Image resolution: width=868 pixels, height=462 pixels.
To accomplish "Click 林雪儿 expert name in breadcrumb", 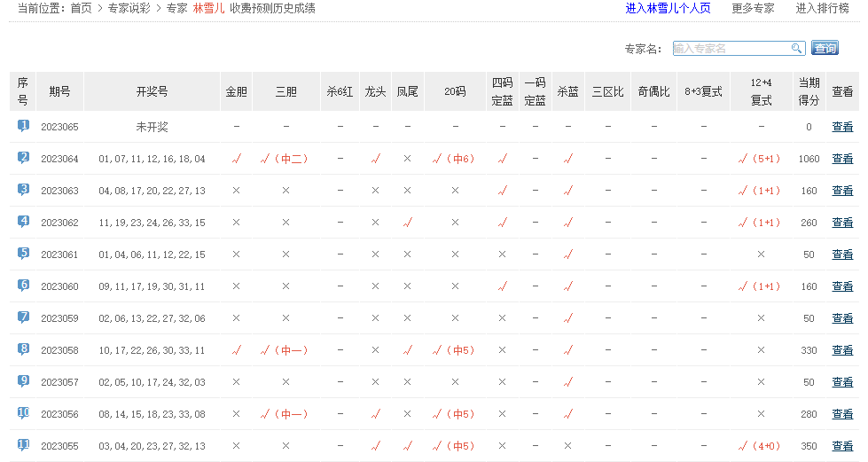I will [208, 8].
